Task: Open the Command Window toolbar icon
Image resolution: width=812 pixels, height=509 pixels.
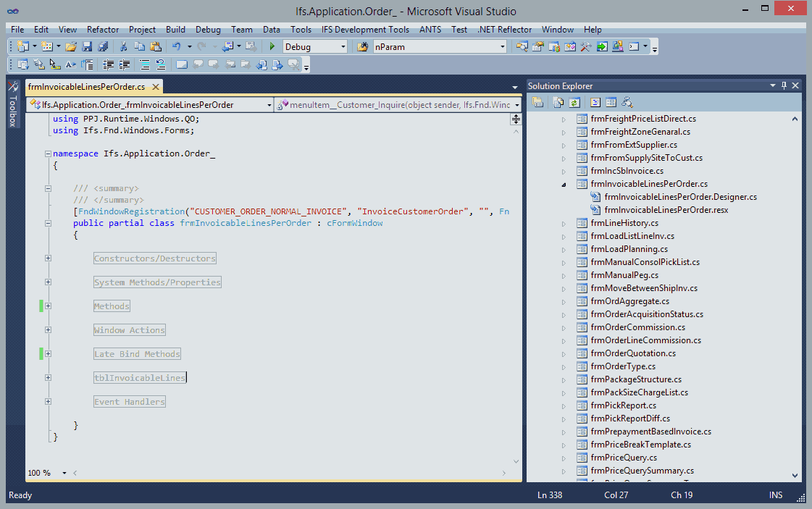Action: tap(634, 46)
